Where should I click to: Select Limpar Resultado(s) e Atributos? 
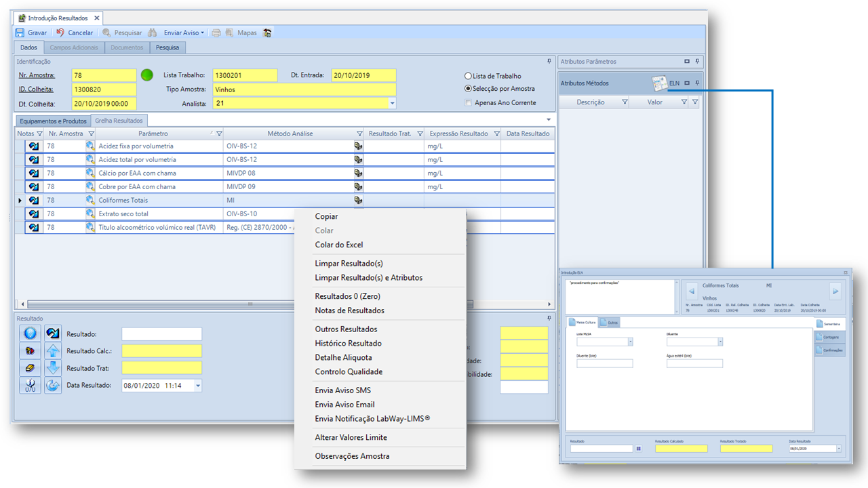(369, 278)
